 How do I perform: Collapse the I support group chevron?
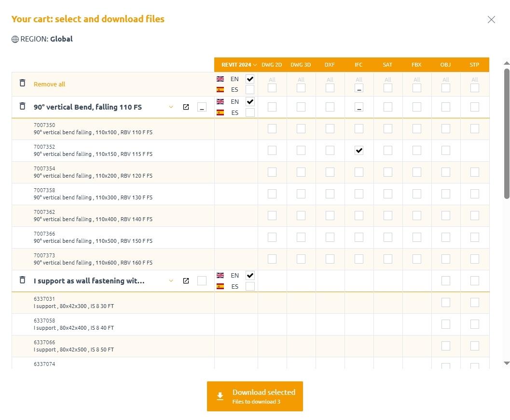coord(171,281)
